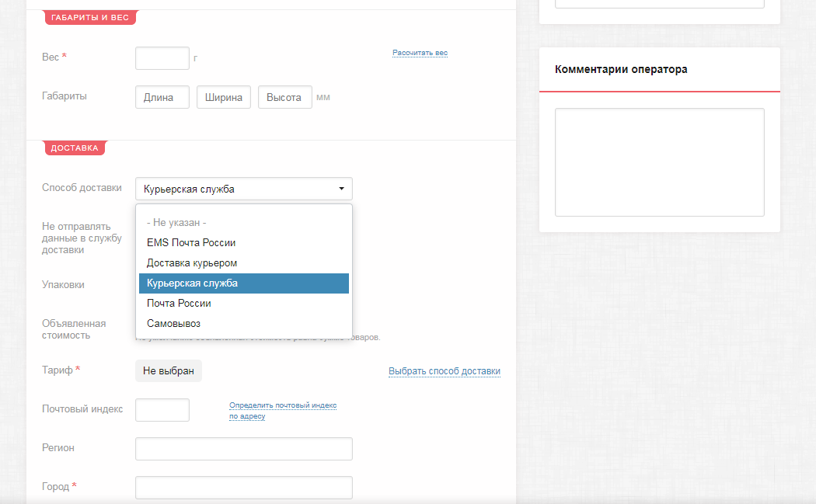The height and width of the screenshot is (504, 816).
Task: Click the Длина dimension field
Action: click(162, 97)
